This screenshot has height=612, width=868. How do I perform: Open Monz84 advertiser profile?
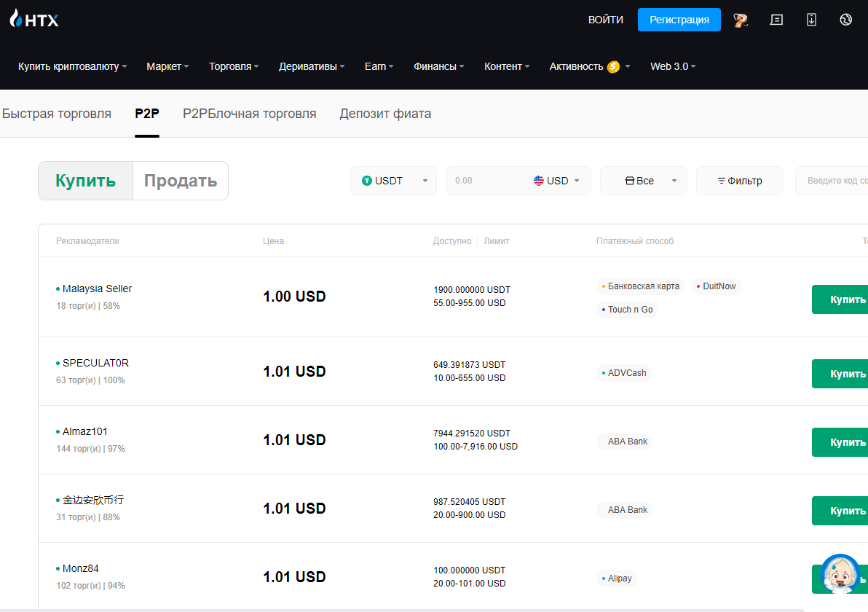tap(80, 568)
